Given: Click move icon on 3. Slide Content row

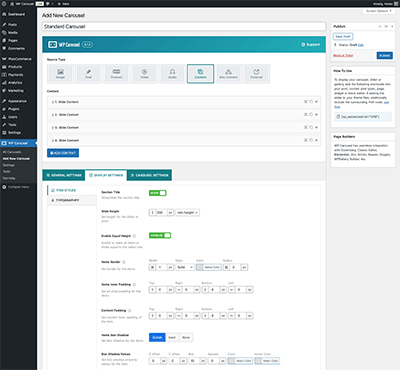Looking at the screenshot, I should [x=305, y=127].
